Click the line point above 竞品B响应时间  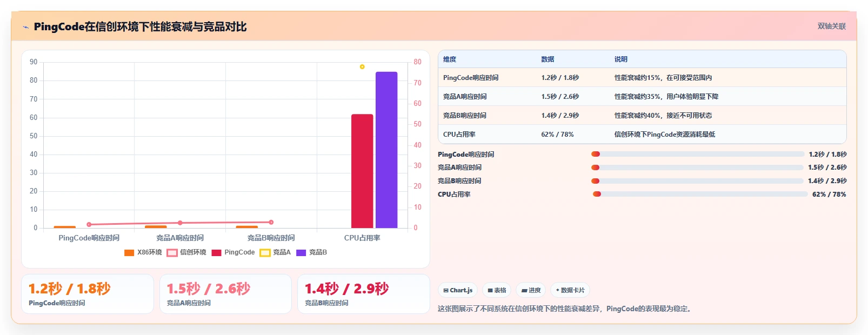(x=271, y=222)
